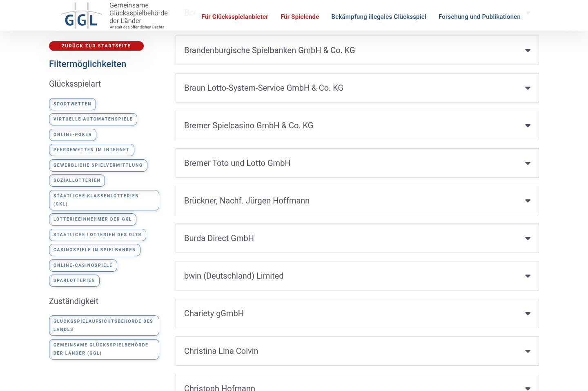This screenshot has height=391, width=588.
Task: Open Für Glücksspielanbieter menu
Action: [x=235, y=17]
